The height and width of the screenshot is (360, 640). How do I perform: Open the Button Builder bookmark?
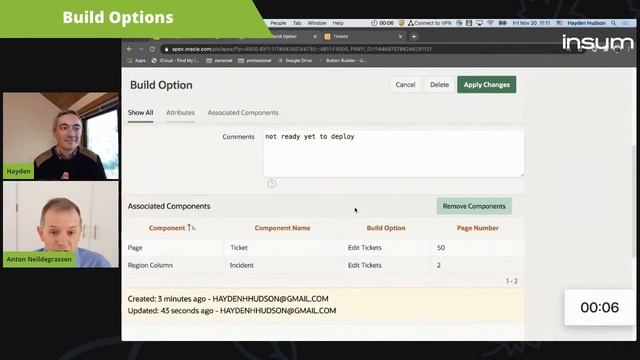[x=343, y=60]
